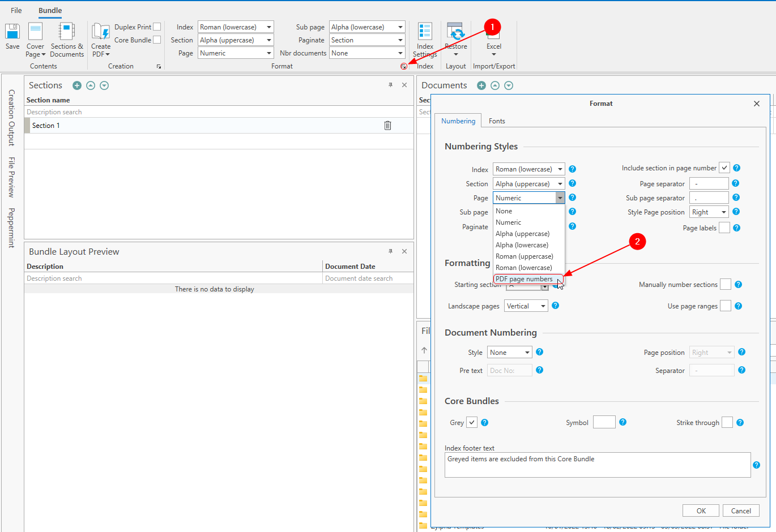Click the Save icon in ribbon
The width and height of the screenshot is (776, 532).
pyautogui.click(x=12, y=32)
